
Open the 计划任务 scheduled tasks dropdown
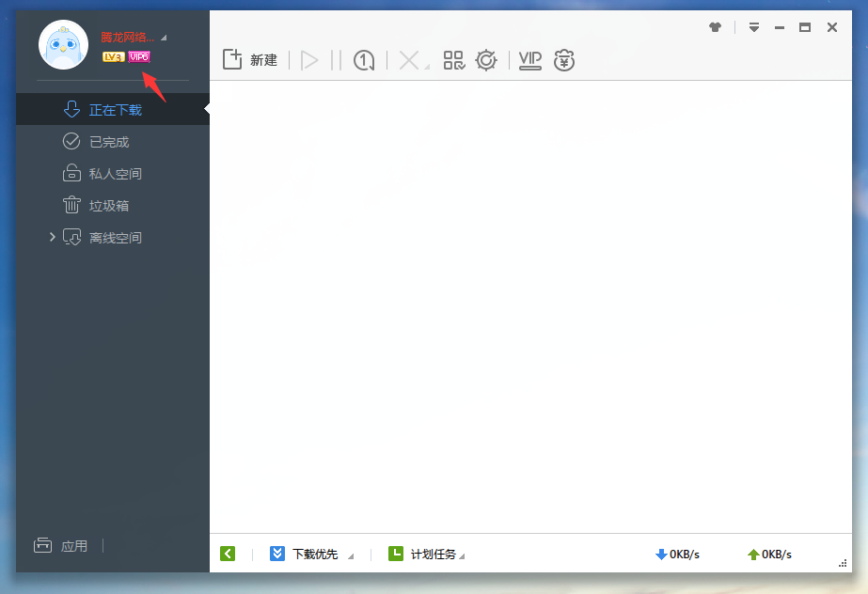pos(433,554)
